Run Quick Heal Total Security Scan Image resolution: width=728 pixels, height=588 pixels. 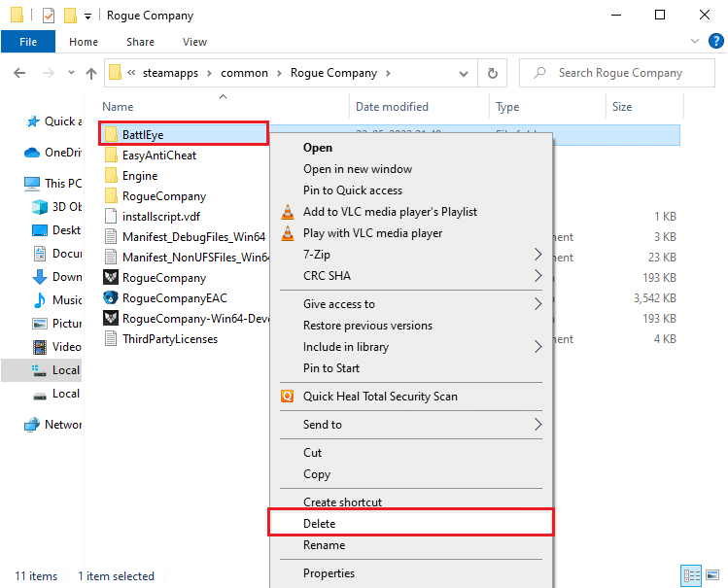[411, 397]
